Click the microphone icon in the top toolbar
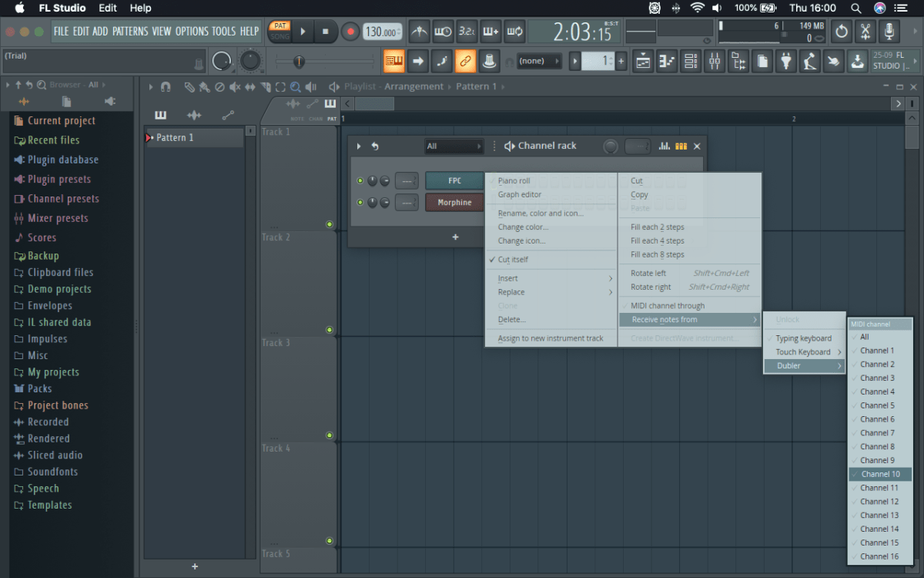The height and width of the screenshot is (578, 924). [889, 32]
